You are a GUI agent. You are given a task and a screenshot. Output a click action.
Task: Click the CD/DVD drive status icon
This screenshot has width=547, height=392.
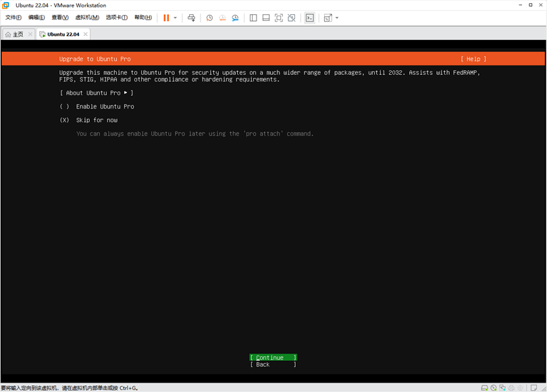[x=493, y=388]
